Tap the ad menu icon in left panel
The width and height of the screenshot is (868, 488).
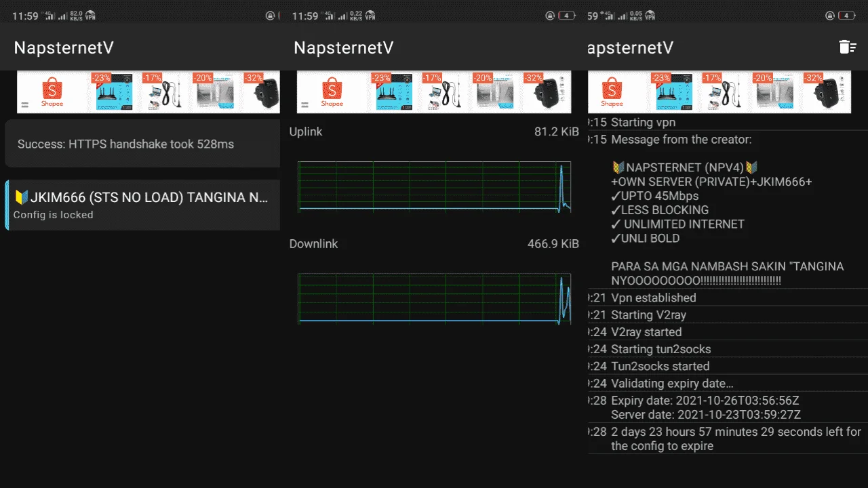click(24, 105)
